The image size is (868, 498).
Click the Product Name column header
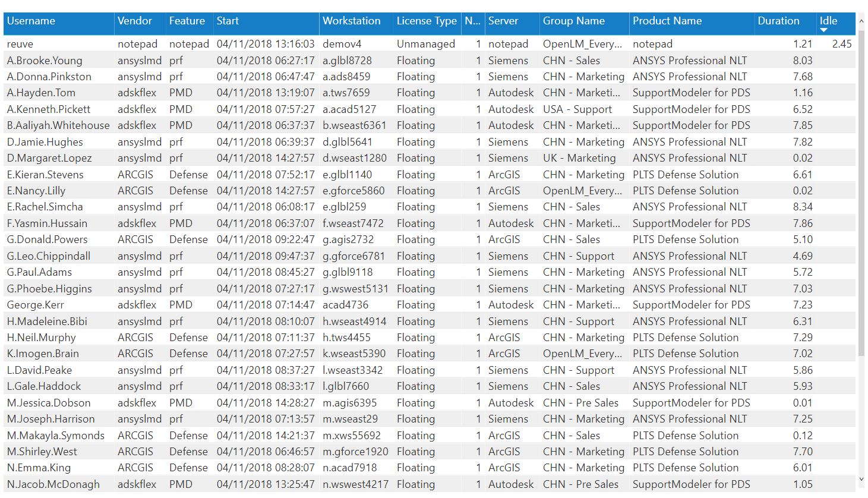coord(667,21)
